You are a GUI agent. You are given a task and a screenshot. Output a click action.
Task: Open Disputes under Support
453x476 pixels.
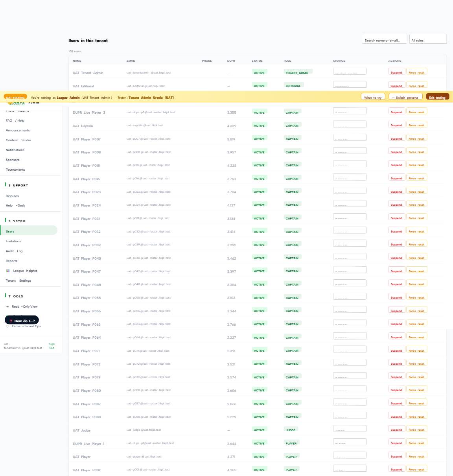(x=12, y=196)
